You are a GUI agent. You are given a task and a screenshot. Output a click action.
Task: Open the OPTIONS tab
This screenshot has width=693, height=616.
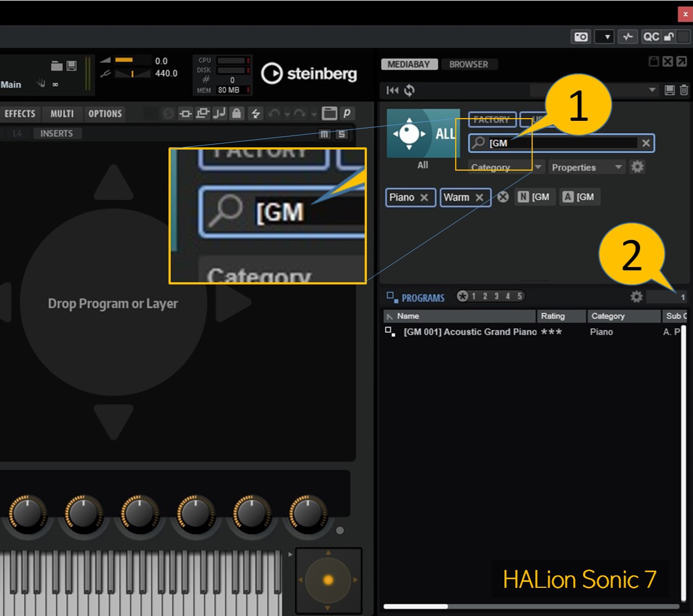click(x=105, y=114)
